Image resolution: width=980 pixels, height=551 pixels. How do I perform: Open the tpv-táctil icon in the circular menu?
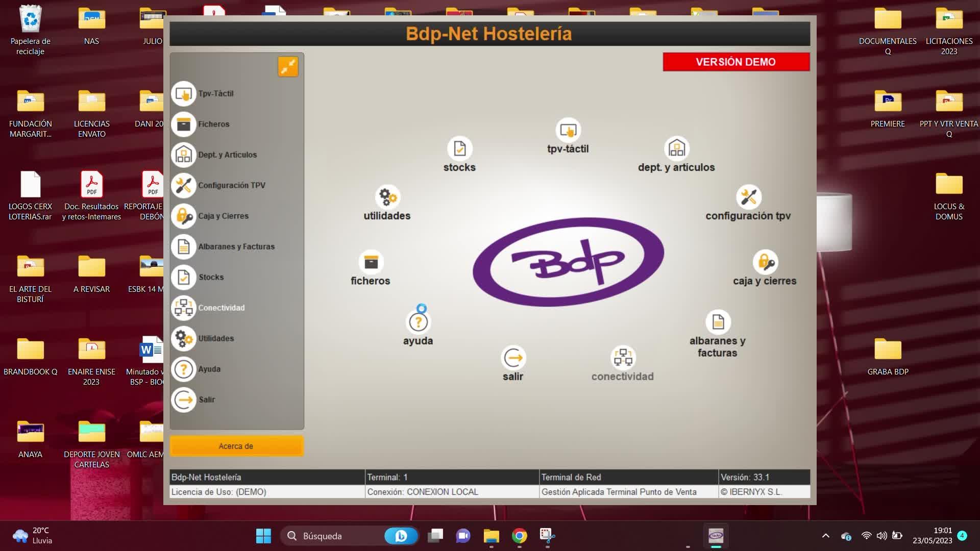tap(568, 131)
